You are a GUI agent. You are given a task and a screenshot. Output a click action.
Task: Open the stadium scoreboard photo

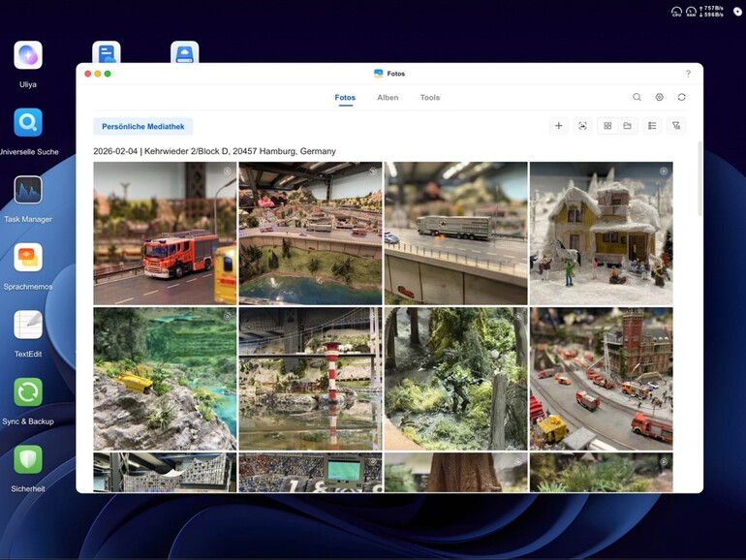[310, 473]
